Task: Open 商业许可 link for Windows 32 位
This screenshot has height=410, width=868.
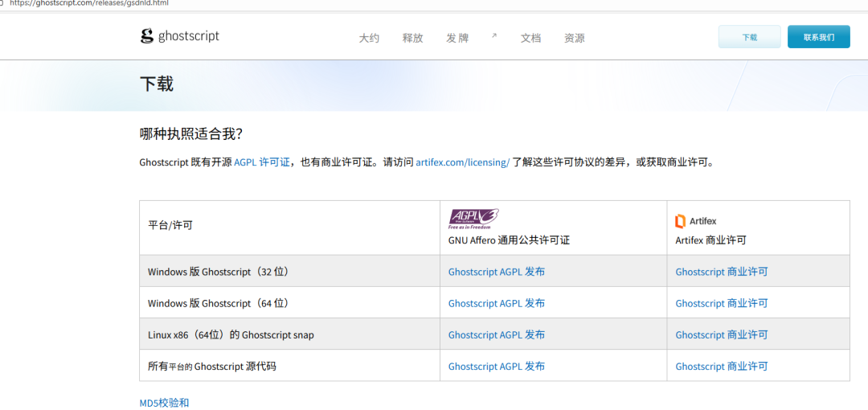Action: click(721, 272)
